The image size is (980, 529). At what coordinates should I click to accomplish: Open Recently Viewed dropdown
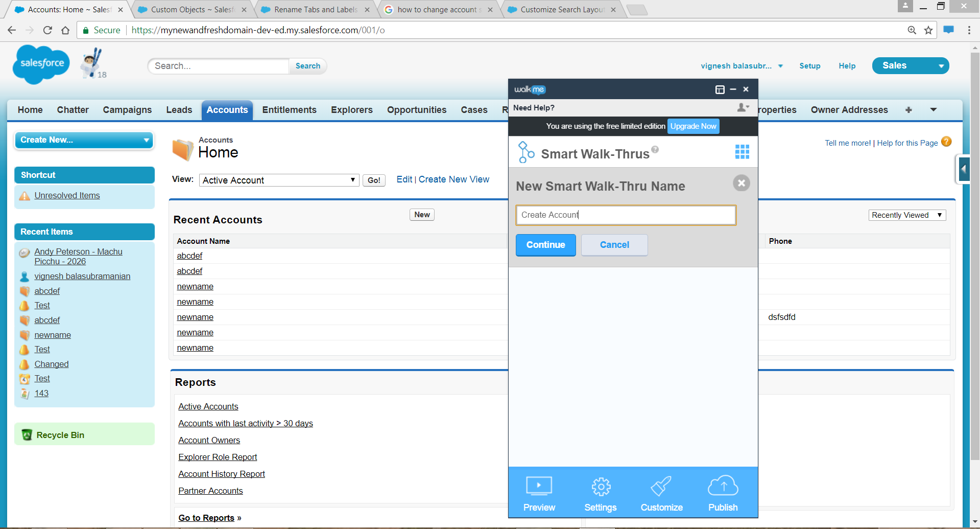pos(907,215)
